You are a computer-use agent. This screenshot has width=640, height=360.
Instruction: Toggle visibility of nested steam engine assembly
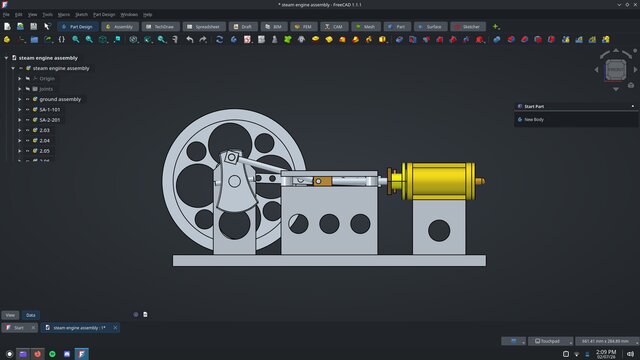pos(21,68)
